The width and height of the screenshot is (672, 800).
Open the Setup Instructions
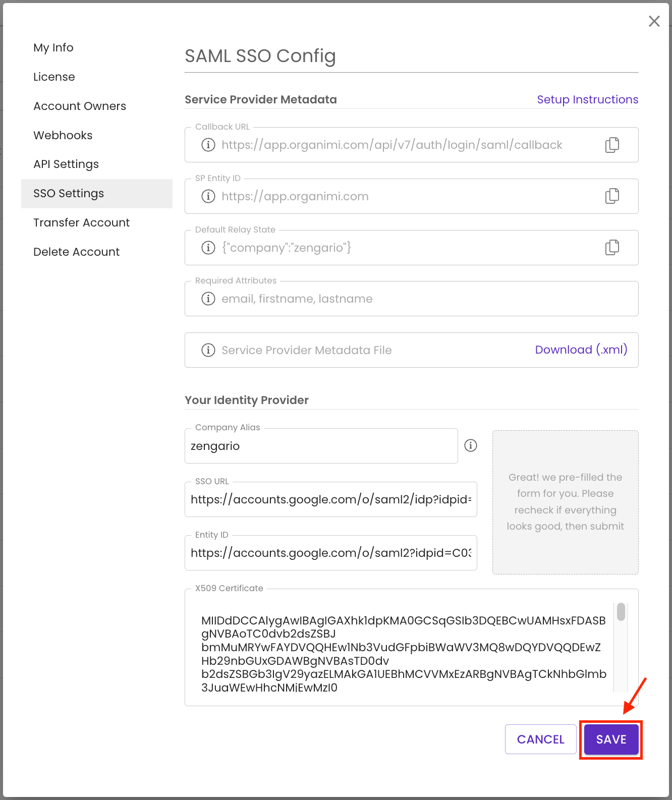click(587, 99)
